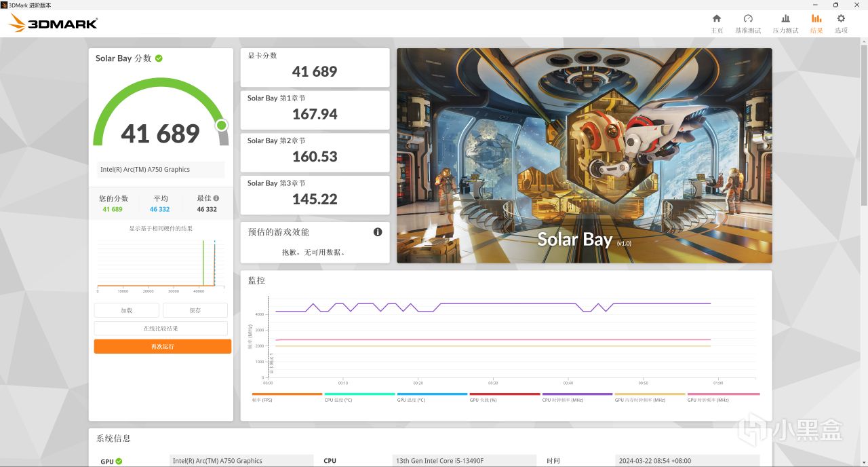Toggle 帧率 (FPS) legend in monitoring chart

287,397
